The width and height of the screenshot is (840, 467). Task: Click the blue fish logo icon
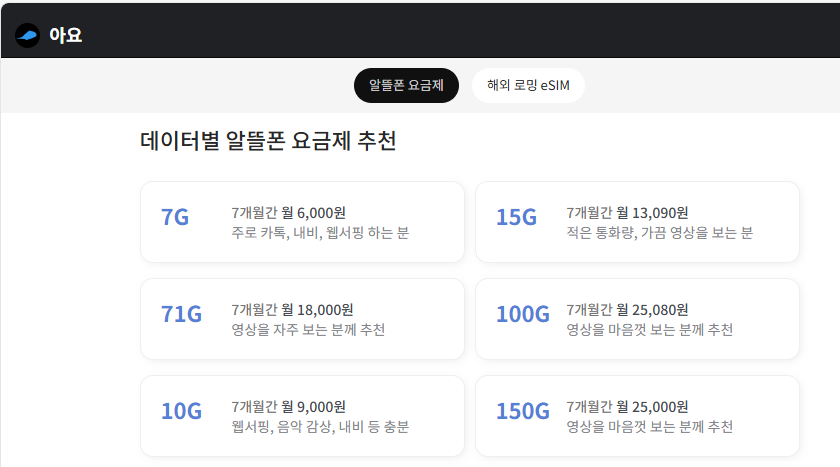pyautogui.click(x=27, y=35)
